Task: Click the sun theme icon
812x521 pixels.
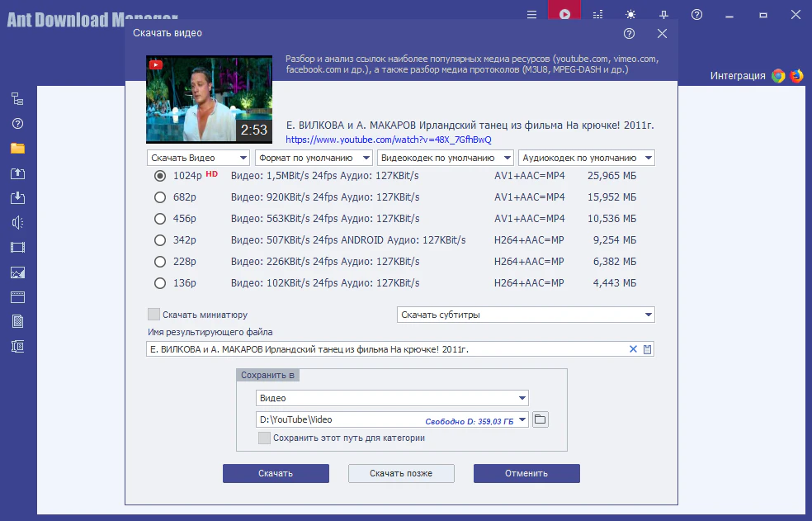Action: (x=630, y=14)
